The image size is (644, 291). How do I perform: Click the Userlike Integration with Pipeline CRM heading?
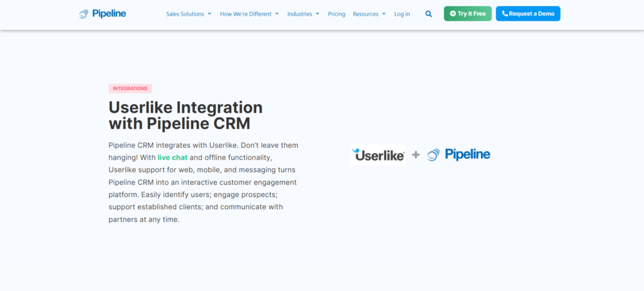point(186,115)
